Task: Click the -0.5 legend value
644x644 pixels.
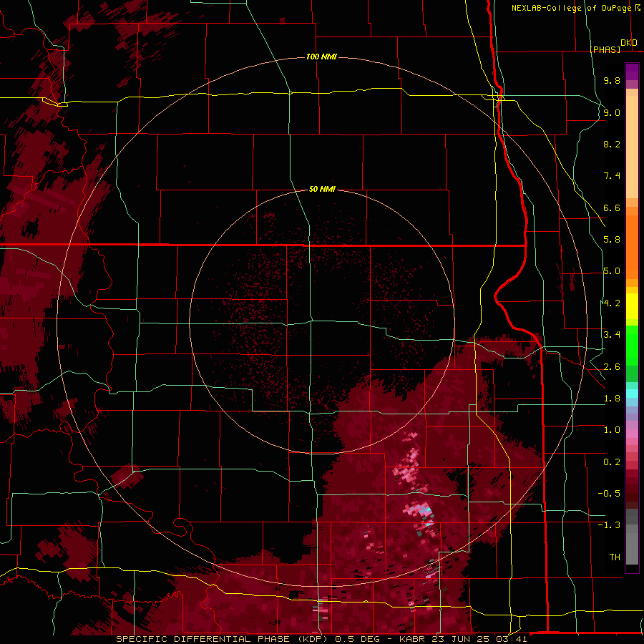Action: coord(609,494)
